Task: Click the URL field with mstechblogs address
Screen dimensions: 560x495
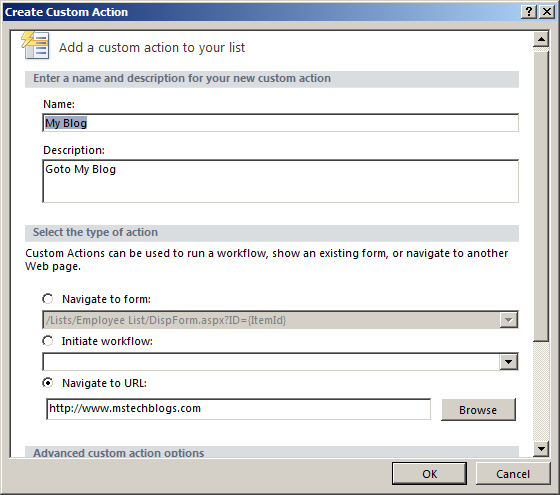Action: [238, 409]
